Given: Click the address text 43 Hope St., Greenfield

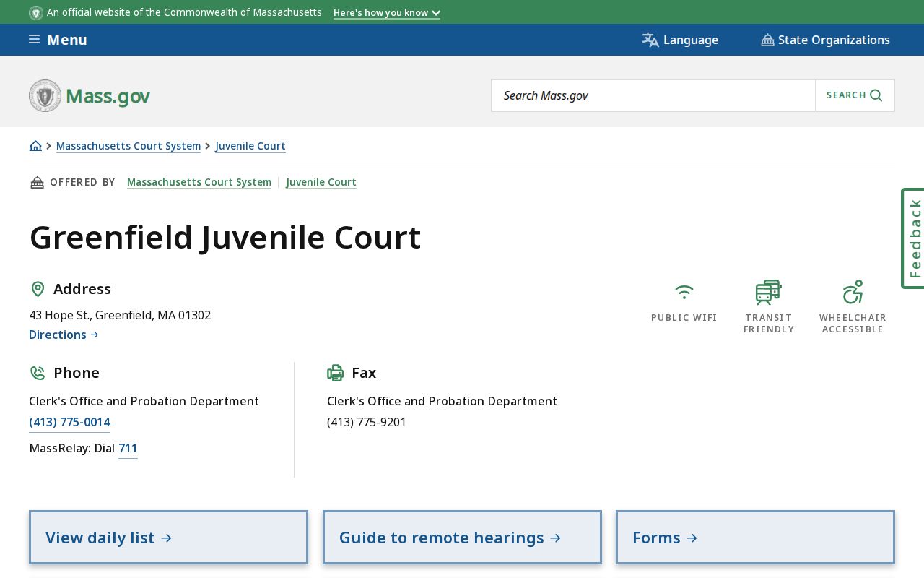Looking at the screenshot, I should (120, 315).
